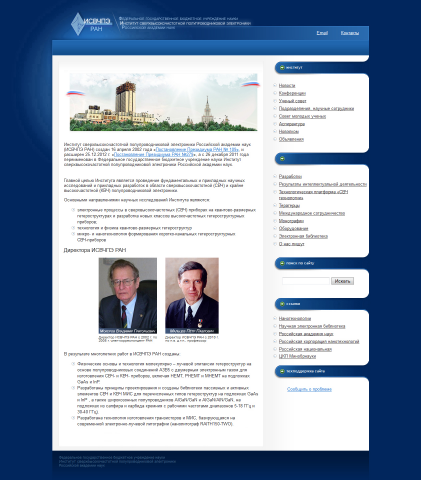Open Научная электронная библиотека link
421x480 pixels.
[x=312, y=326]
